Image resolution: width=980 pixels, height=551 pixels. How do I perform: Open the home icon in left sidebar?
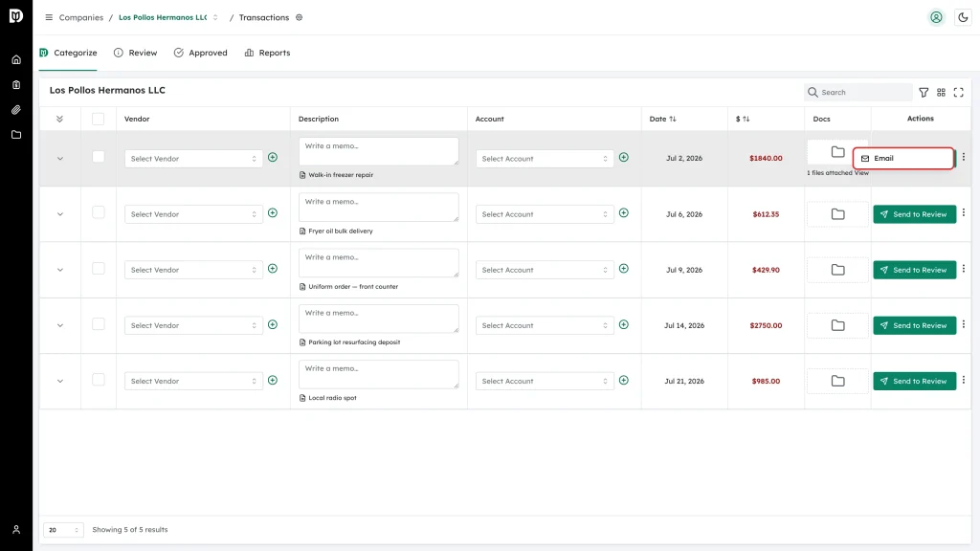[x=16, y=60]
